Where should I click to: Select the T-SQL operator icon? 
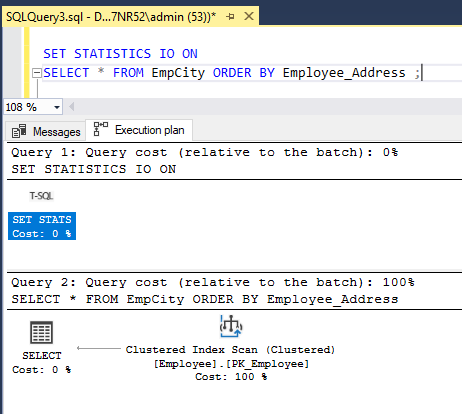tap(41, 196)
